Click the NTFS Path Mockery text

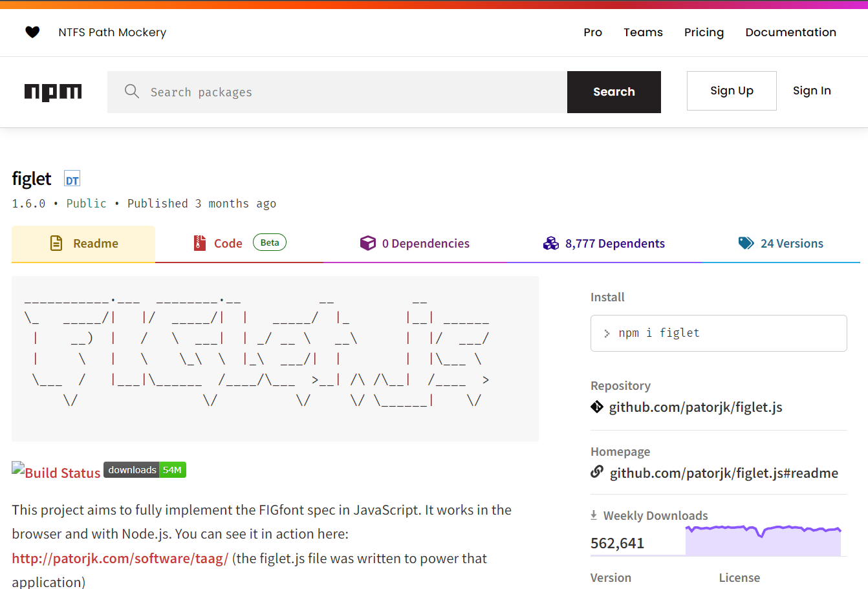pos(113,32)
